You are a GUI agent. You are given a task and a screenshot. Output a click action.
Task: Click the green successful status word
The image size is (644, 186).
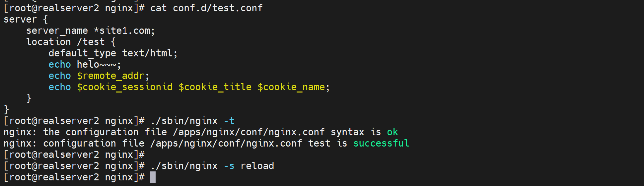381,143
